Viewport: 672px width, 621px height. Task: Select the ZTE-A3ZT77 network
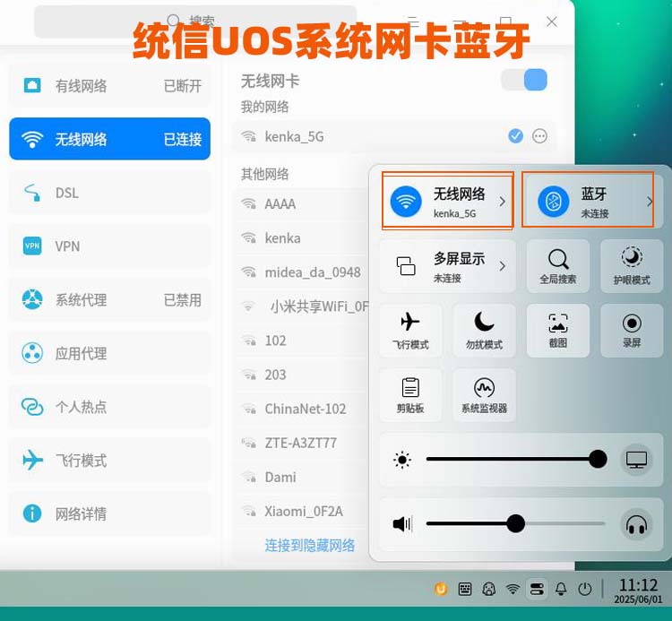[300, 443]
